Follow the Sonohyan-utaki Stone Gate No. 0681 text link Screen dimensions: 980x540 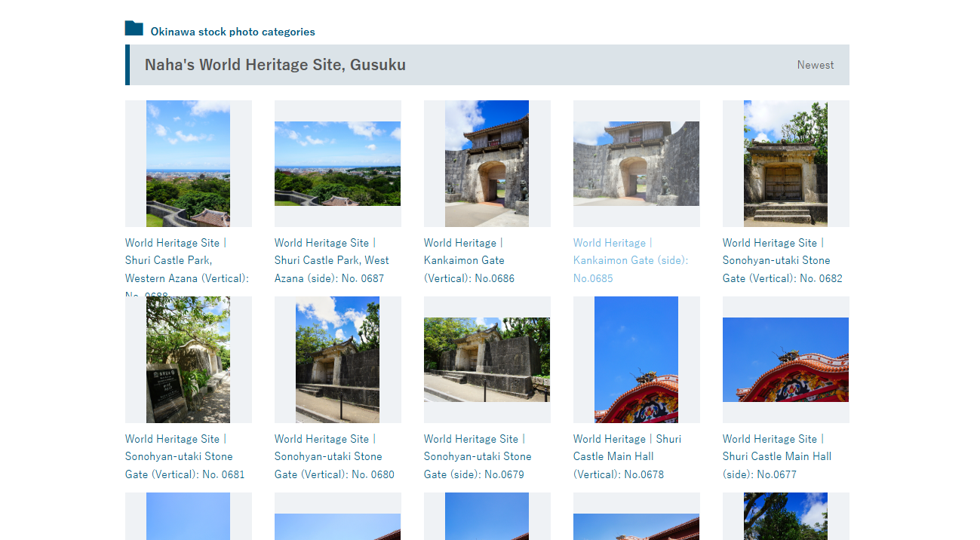(185, 456)
